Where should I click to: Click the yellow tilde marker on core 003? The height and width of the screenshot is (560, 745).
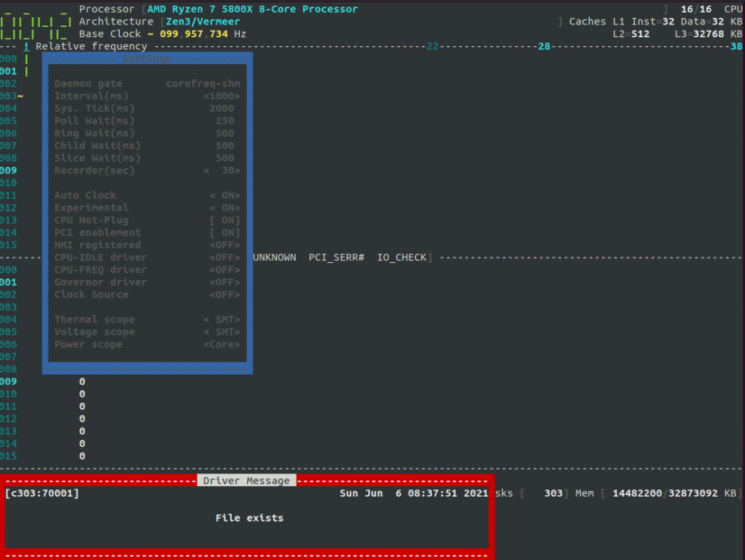(x=20, y=96)
